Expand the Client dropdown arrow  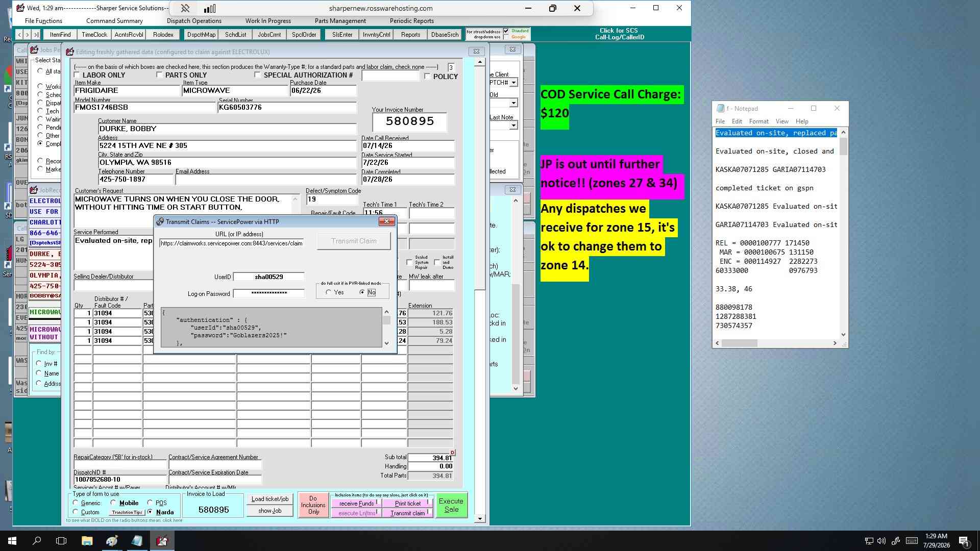[513, 83]
